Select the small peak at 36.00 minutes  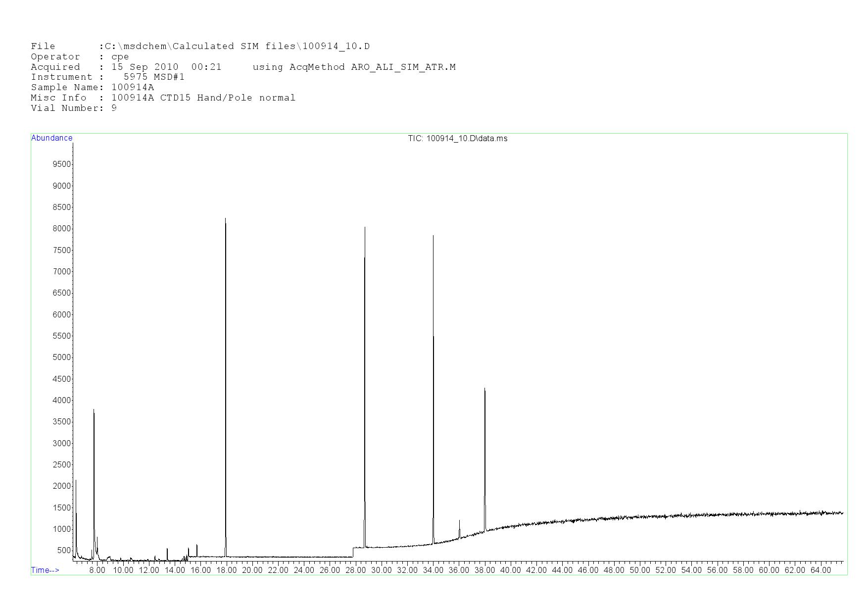tap(459, 521)
